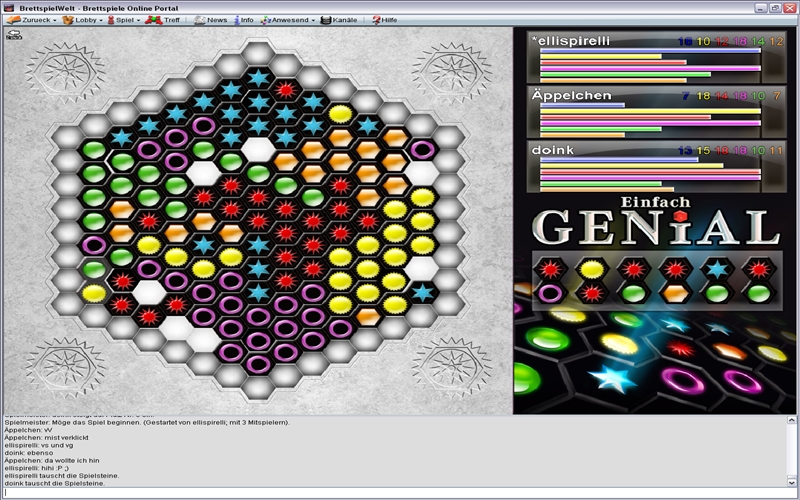Click chat line 'doink: ebenso'
This screenshot has height=500, width=800.
click(x=29, y=453)
